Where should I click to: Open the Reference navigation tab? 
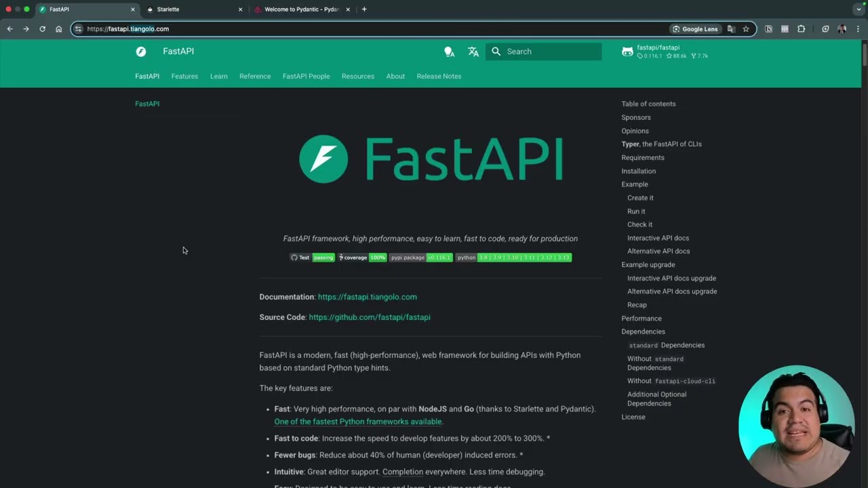pyautogui.click(x=255, y=76)
